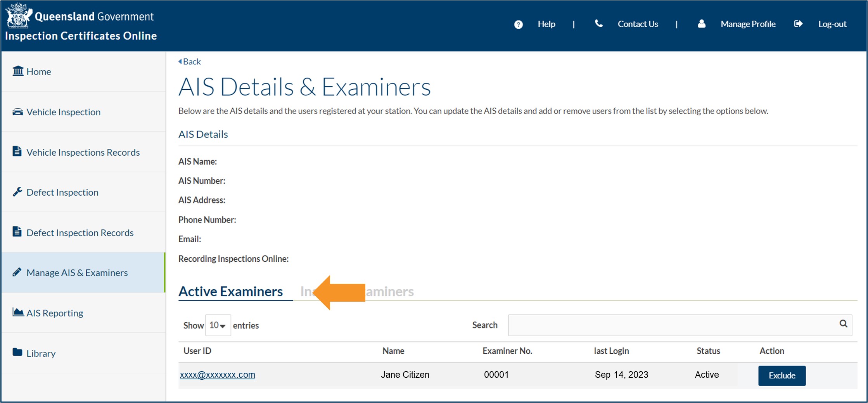Click the Exclude button for Jane Citizen
Image resolution: width=868 pixels, height=403 pixels.
pyautogui.click(x=782, y=375)
